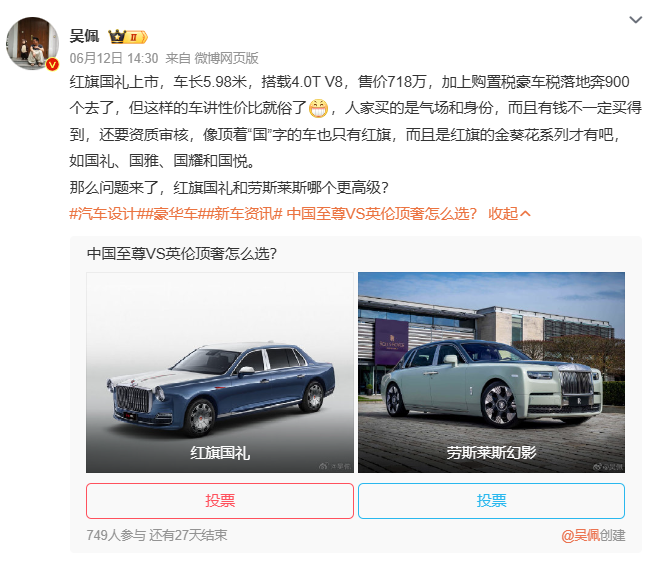This screenshot has height=576, width=654.
Task: Open the 劳斯莱斯幻影 car image
Action: point(491,372)
